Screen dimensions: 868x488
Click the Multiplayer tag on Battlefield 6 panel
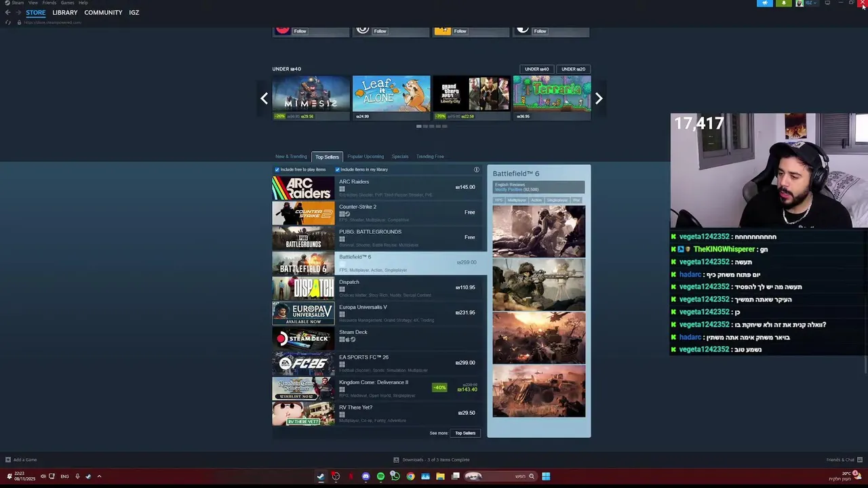coord(517,200)
